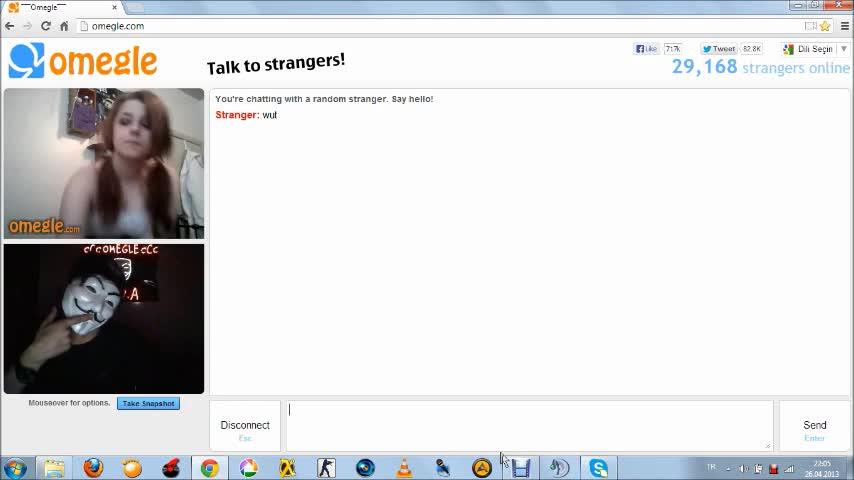Open a new tab next to Omegle
Image resolution: width=854 pixels, height=480 pixels.
[x=135, y=8]
